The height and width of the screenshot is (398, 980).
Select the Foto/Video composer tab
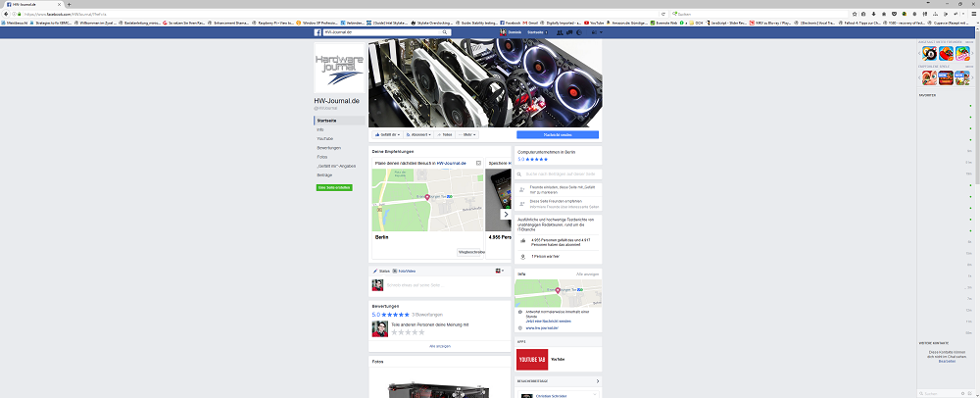click(x=404, y=272)
